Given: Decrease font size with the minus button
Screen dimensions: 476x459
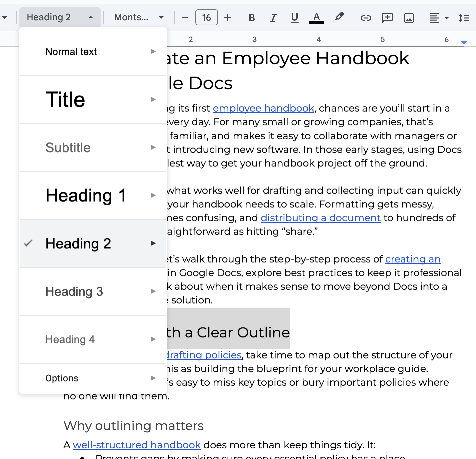Looking at the screenshot, I should [x=185, y=17].
